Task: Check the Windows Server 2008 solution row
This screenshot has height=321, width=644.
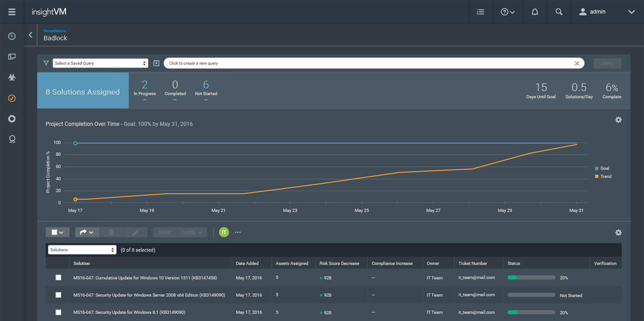Action: tap(58, 295)
